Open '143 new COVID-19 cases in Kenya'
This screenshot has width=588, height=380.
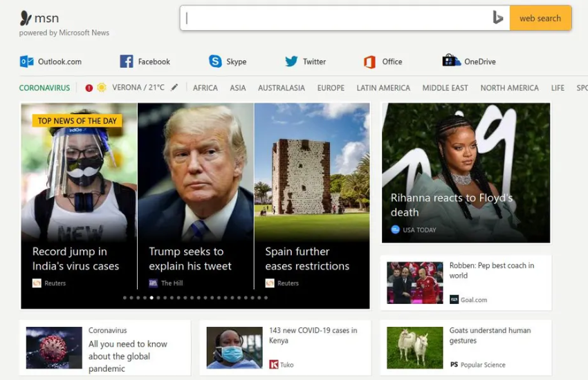coord(313,336)
